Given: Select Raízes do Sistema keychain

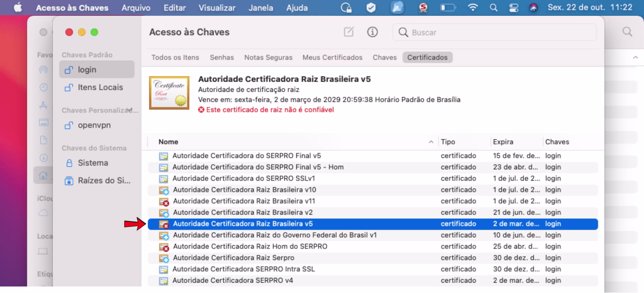Looking at the screenshot, I should [x=97, y=180].
